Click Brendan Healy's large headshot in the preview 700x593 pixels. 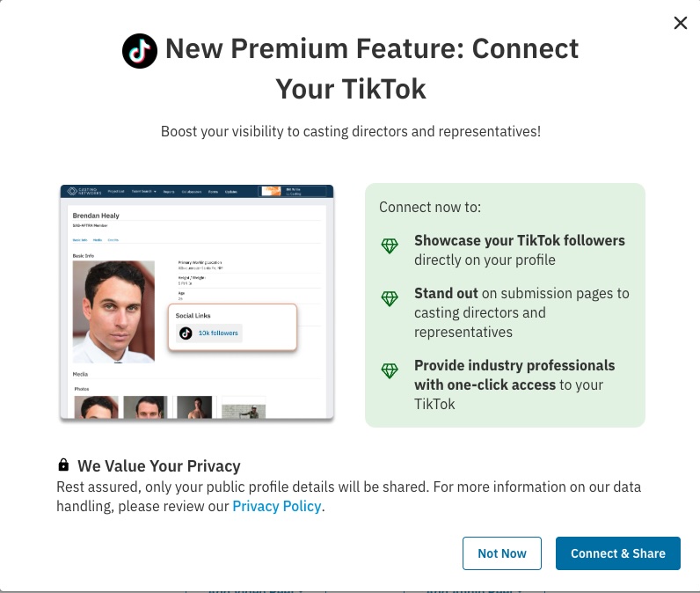(x=113, y=311)
